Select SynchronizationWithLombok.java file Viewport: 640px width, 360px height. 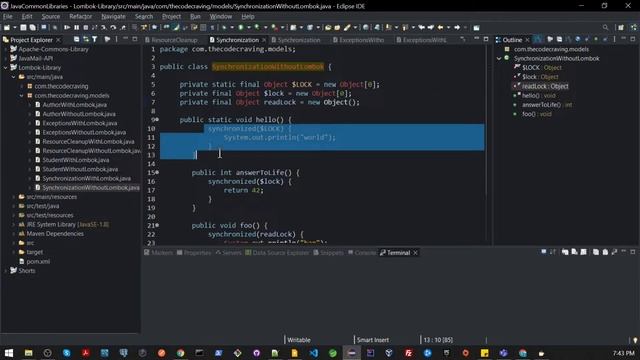[x=87, y=178]
